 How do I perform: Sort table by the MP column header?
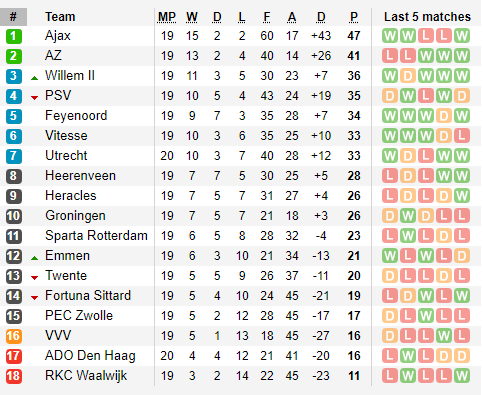pyautogui.click(x=167, y=17)
